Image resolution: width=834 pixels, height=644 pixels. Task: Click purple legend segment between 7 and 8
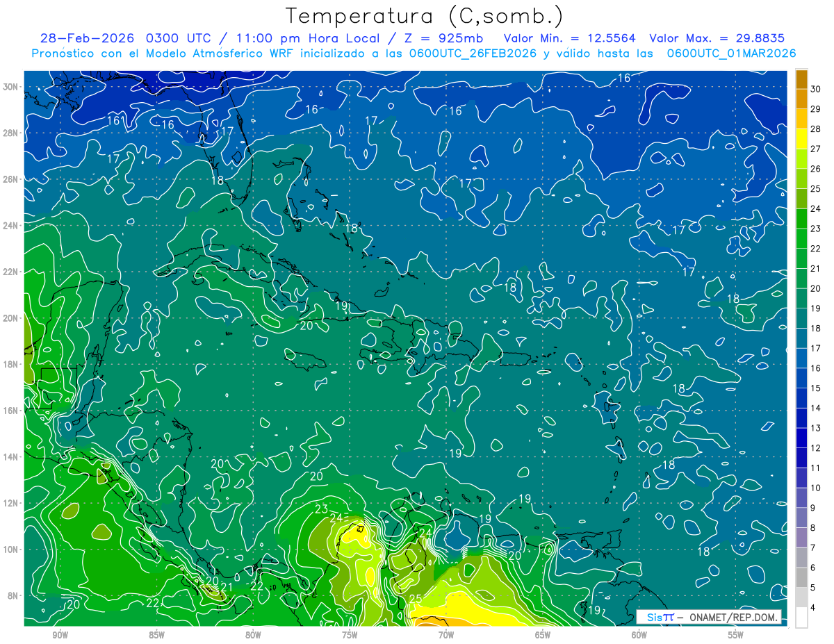[x=801, y=538]
